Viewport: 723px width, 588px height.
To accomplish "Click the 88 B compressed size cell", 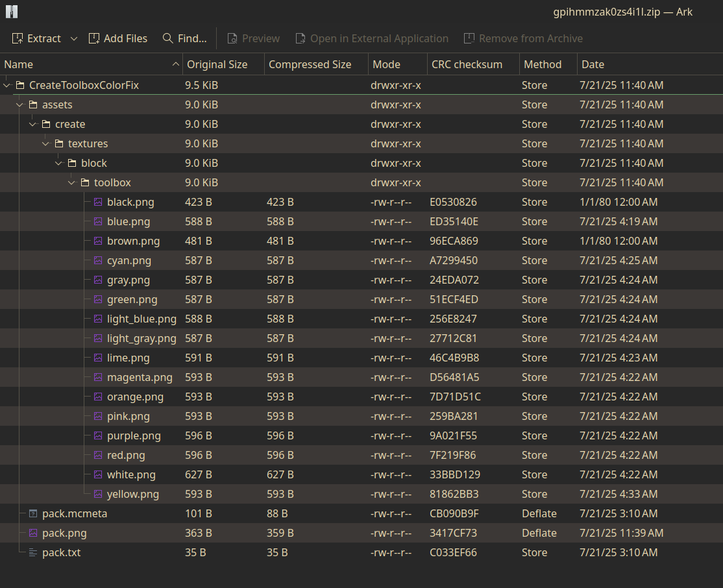I will (x=277, y=514).
